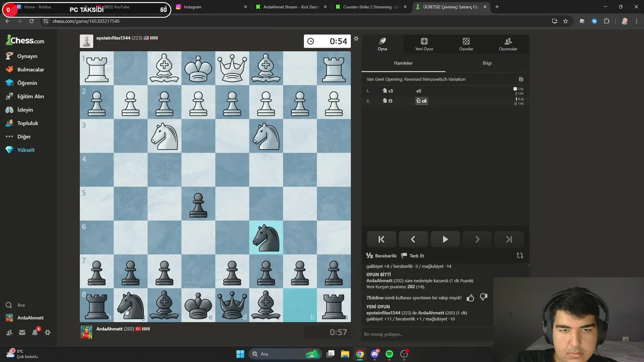Viewport: 644px width, 362px height.
Task: Resign with Terk Et button
Action: (413, 256)
